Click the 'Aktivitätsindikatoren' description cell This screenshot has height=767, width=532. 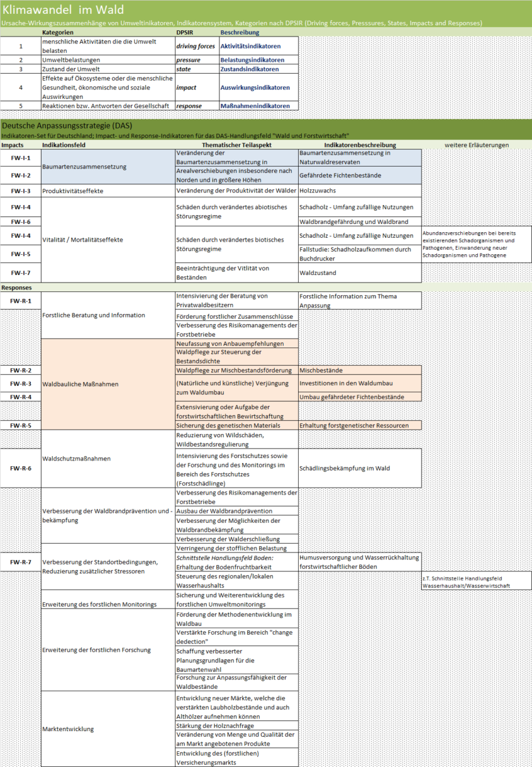point(250,47)
